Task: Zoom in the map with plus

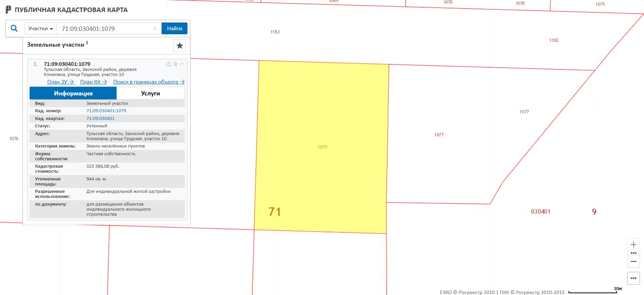Action: click(633, 245)
